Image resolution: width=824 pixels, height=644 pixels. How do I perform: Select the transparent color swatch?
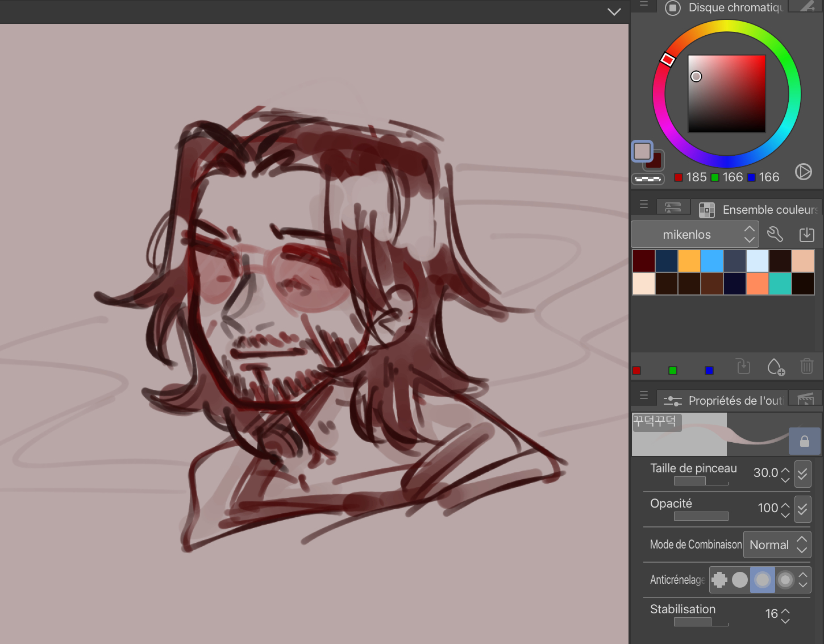[x=648, y=178]
